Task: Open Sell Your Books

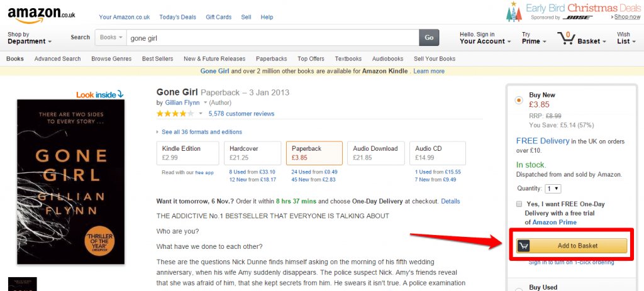Action: pyautogui.click(x=435, y=58)
